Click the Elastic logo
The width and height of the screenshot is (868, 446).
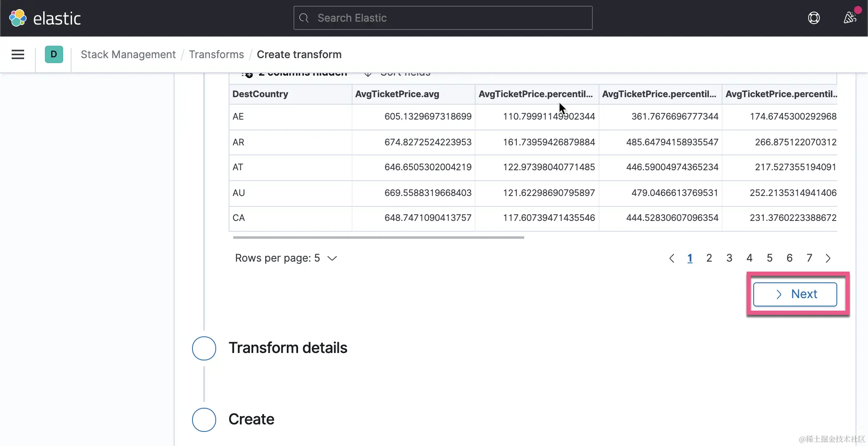point(45,18)
